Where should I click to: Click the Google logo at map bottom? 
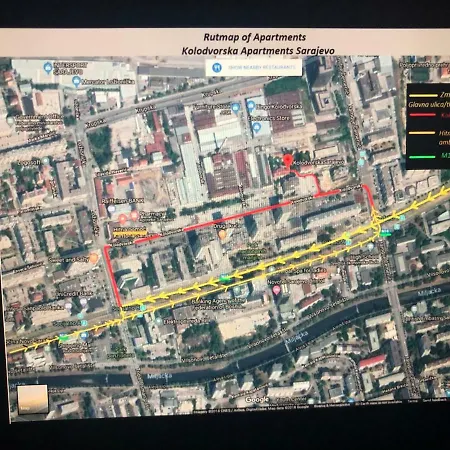coord(257,399)
